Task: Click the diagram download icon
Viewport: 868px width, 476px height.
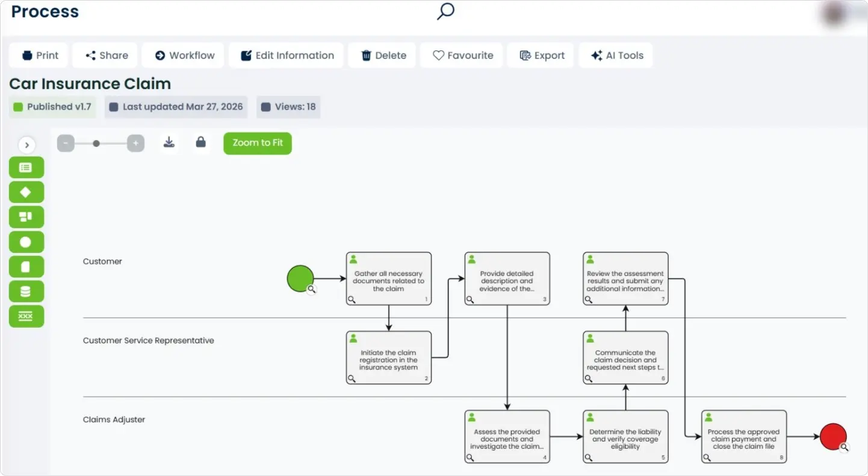Action: (169, 143)
